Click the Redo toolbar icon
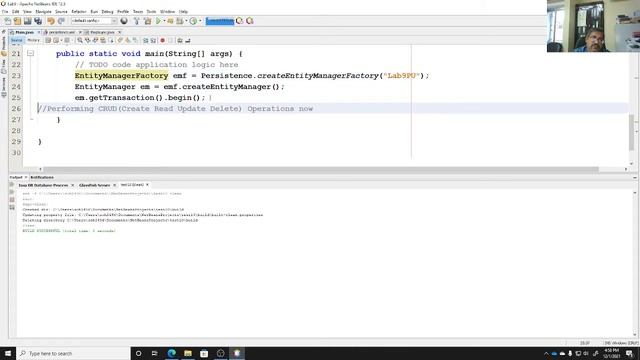 click(61, 21)
